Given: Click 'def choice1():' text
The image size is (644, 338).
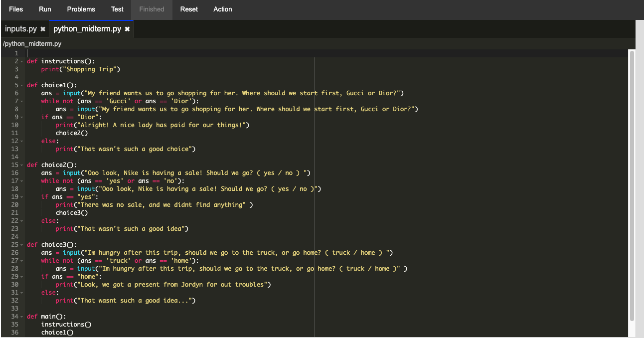Looking at the screenshot, I should point(52,85).
